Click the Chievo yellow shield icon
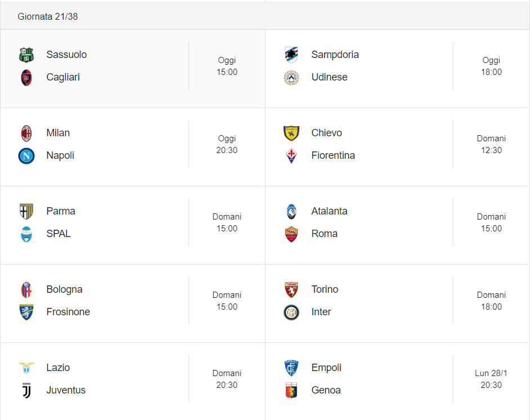The height and width of the screenshot is (420, 530). (291, 133)
